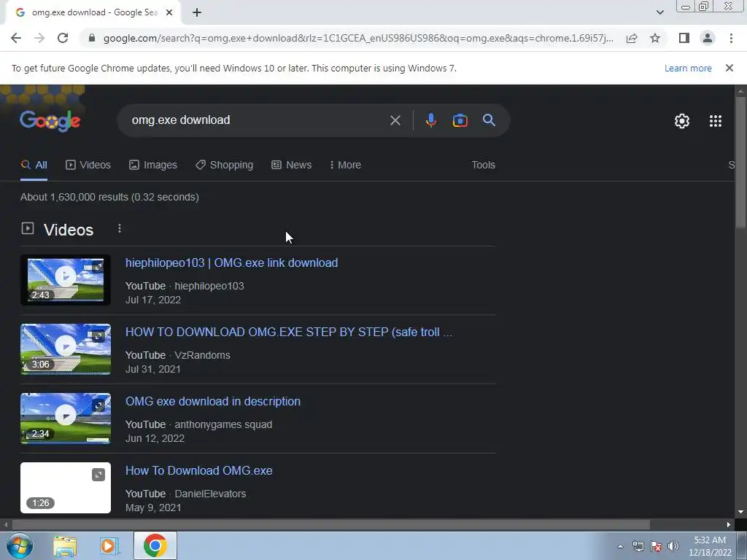Image resolution: width=747 pixels, height=560 pixels.
Task: Click the About 1,630,000 results text
Action: tap(109, 197)
